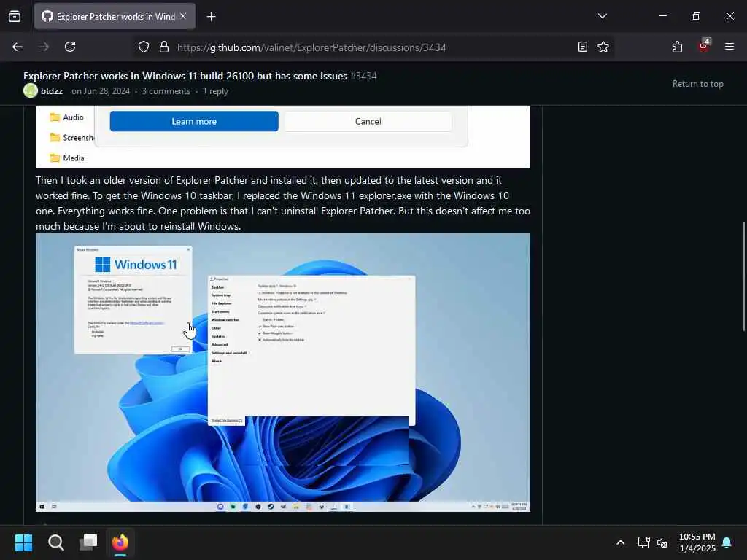
Task: Open Firefox View recent browsing icon
Action: (15, 16)
